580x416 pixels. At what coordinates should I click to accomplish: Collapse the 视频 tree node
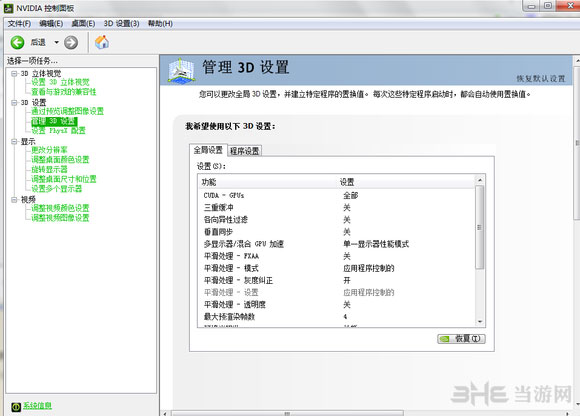pos(14,200)
